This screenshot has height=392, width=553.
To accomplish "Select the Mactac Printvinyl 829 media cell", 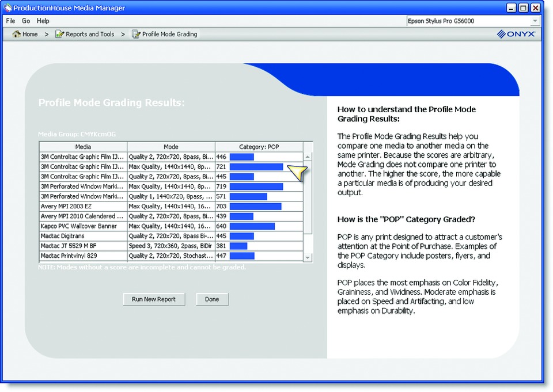I will point(83,256).
